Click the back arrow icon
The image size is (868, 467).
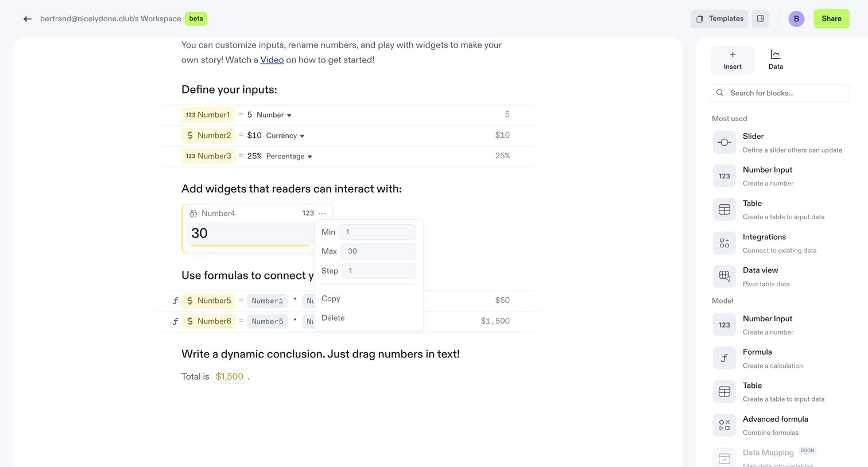pos(27,19)
